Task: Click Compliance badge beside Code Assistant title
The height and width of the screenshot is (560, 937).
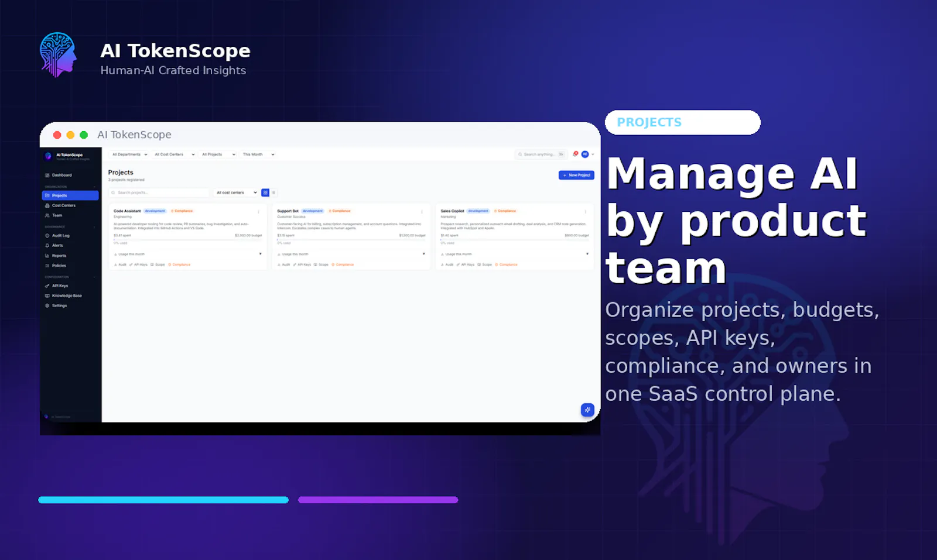Action: [182, 211]
